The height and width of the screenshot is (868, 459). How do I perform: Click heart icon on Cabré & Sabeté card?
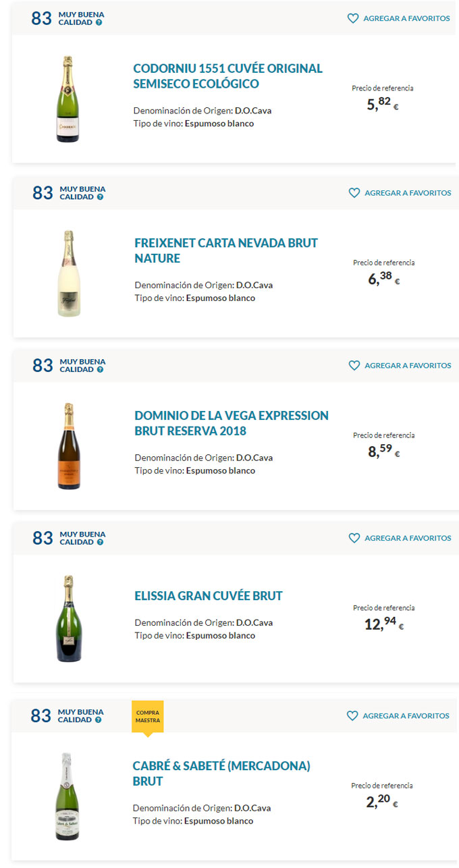click(x=352, y=715)
